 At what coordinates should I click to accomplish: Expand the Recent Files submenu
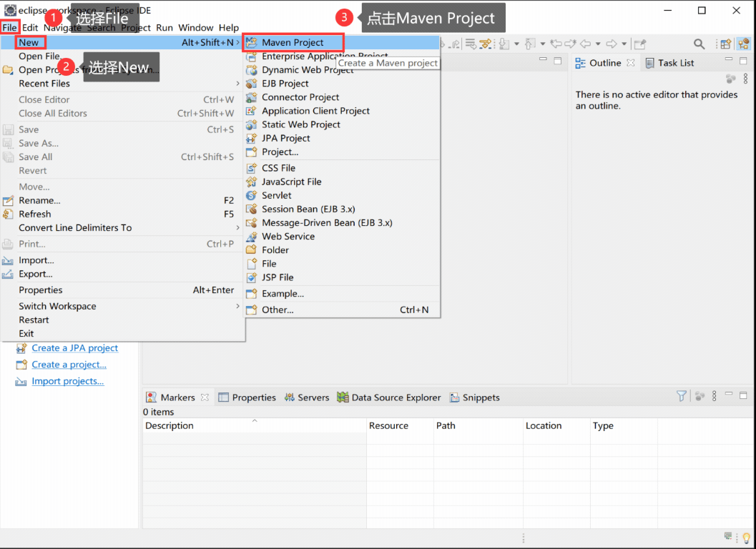122,84
